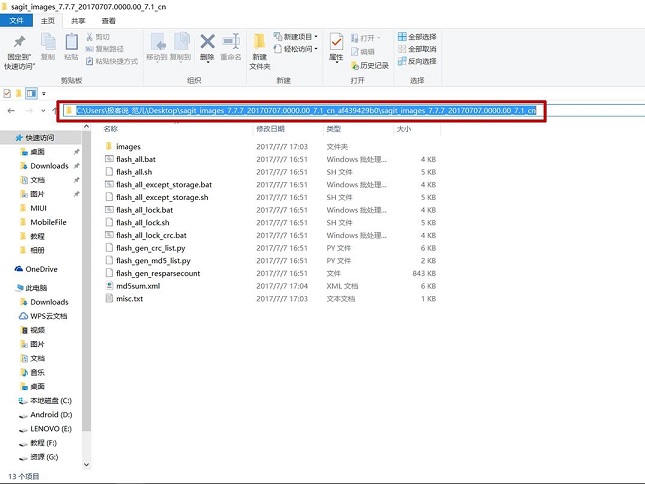The image size is (645, 484).
Task: Switch to the 共享 ribbon tab
Action: pyautogui.click(x=76, y=20)
